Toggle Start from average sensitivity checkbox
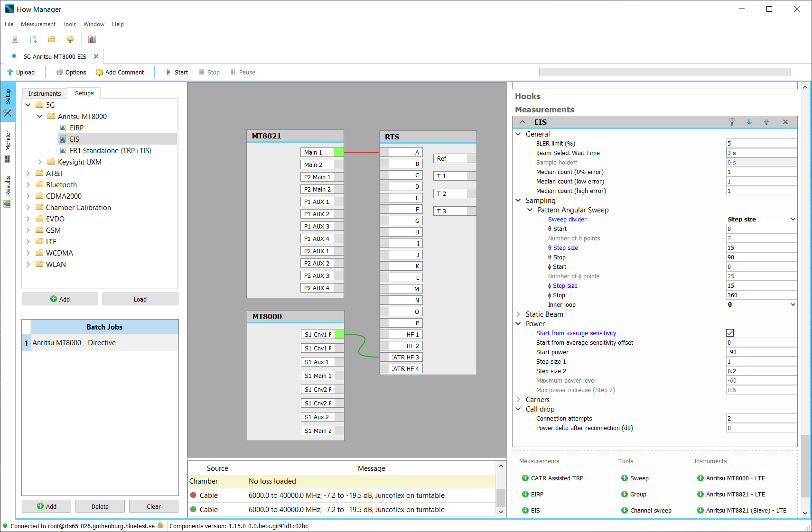The height and width of the screenshot is (532, 812). tap(730, 333)
